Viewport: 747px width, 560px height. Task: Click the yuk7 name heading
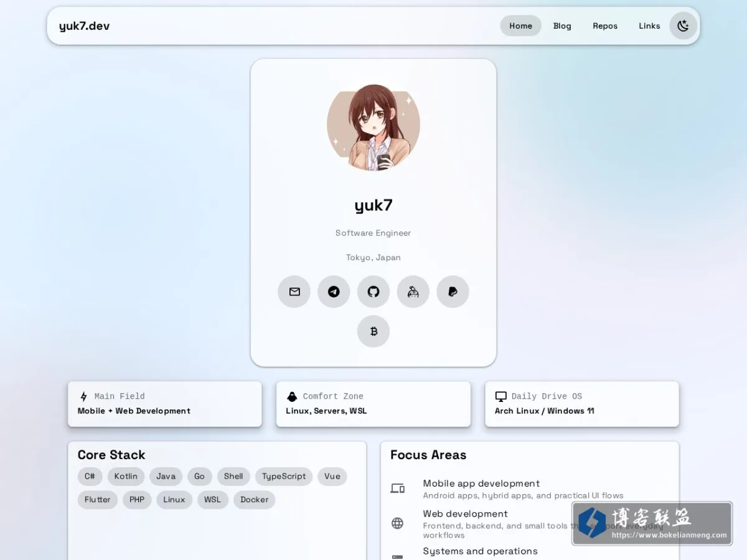point(374,205)
